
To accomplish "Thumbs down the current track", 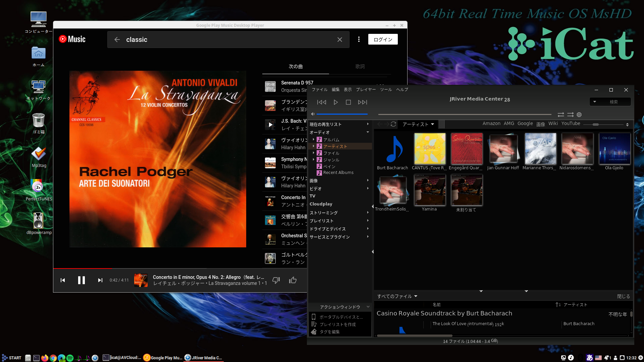I will click(276, 280).
